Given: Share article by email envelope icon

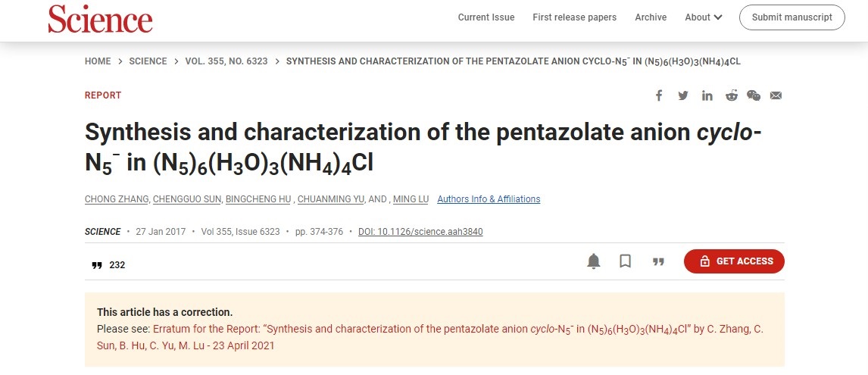Looking at the screenshot, I should click(776, 95).
